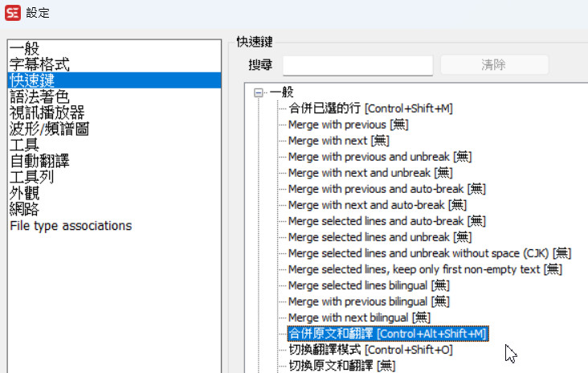Open 語法著色 settings page

pyautogui.click(x=39, y=96)
